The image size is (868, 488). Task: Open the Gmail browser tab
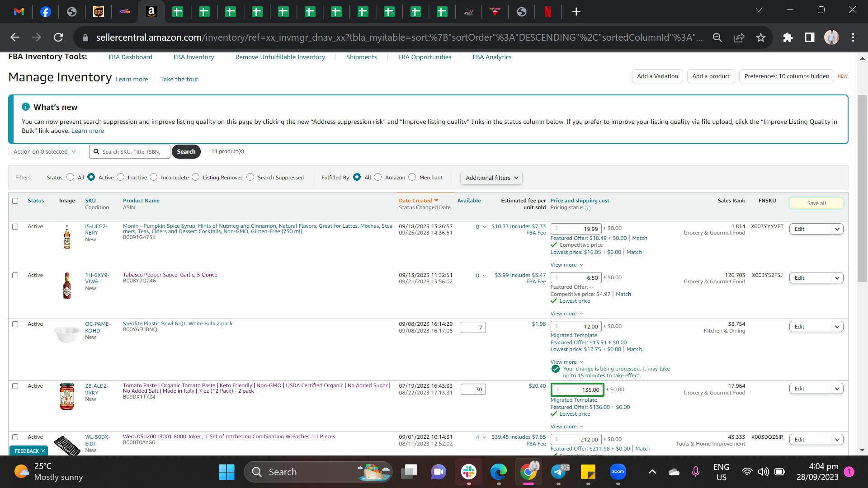tap(19, 12)
